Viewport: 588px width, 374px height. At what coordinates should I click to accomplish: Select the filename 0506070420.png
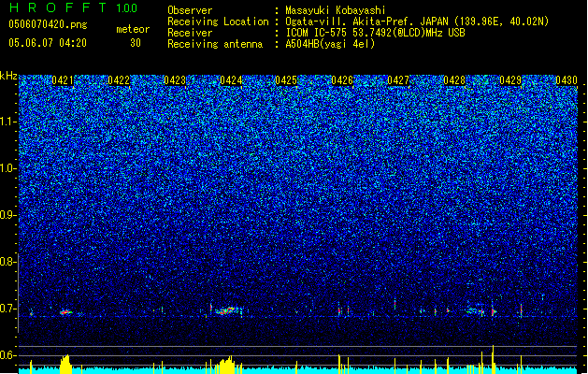point(48,24)
